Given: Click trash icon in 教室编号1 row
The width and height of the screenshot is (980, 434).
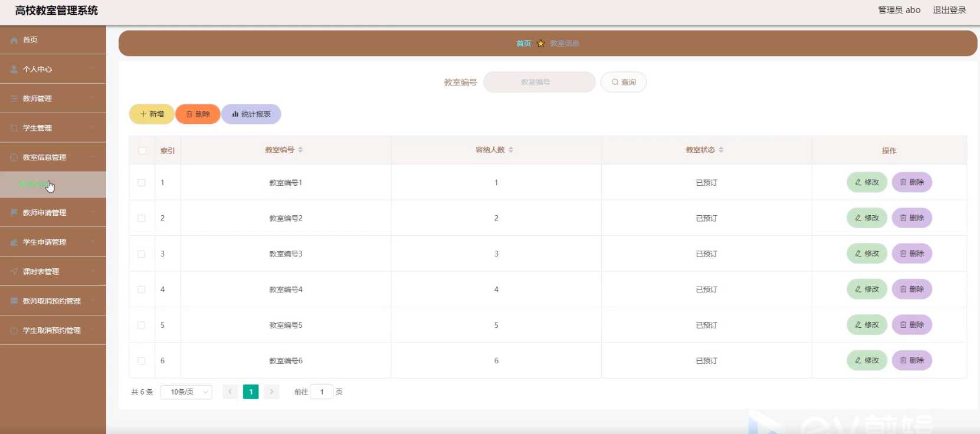Looking at the screenshot, I should pyautogui.click(x=903, y=183).
